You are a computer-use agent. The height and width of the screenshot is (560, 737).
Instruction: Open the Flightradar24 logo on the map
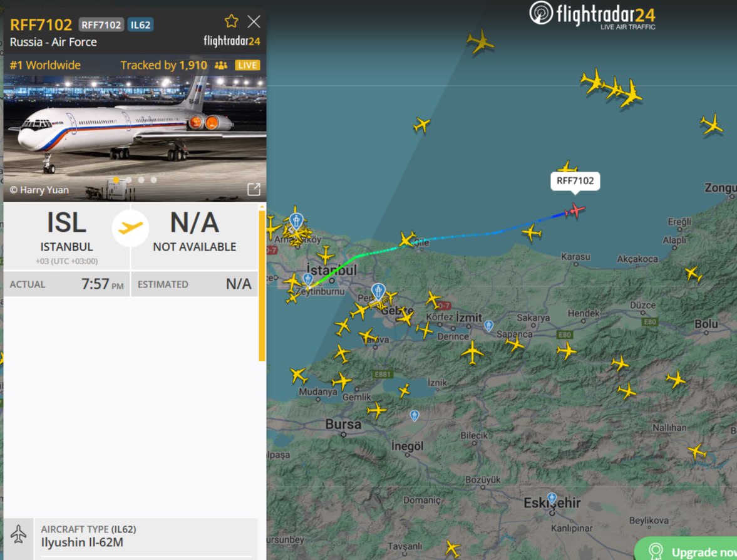[592, 15]
